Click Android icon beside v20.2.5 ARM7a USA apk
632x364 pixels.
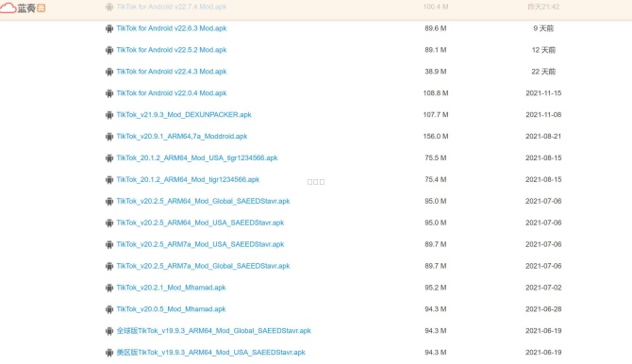click(109, 244)
